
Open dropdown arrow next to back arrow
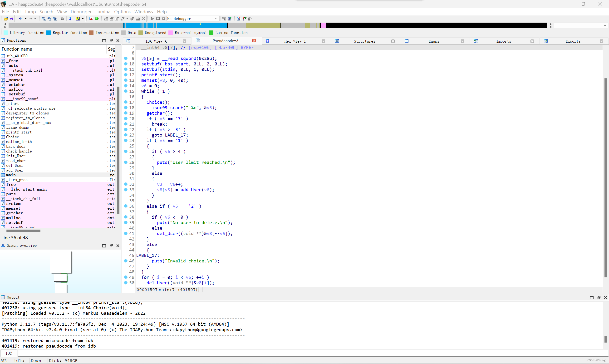point(25,19)
